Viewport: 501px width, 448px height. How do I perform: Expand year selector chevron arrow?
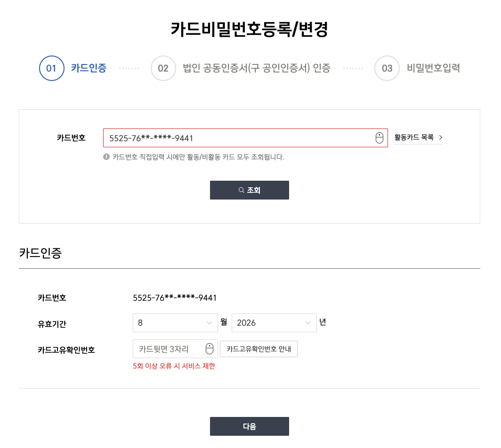pos(308,323)
